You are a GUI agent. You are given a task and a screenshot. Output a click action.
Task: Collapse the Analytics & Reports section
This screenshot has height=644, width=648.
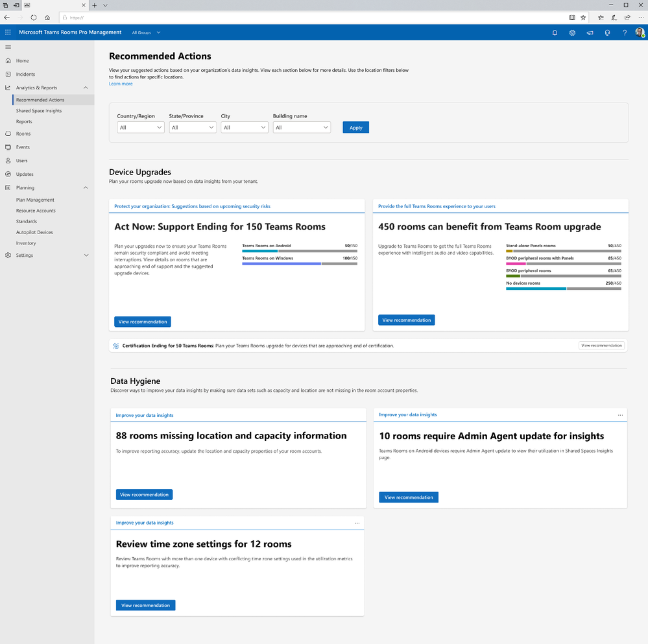point(85,87)
